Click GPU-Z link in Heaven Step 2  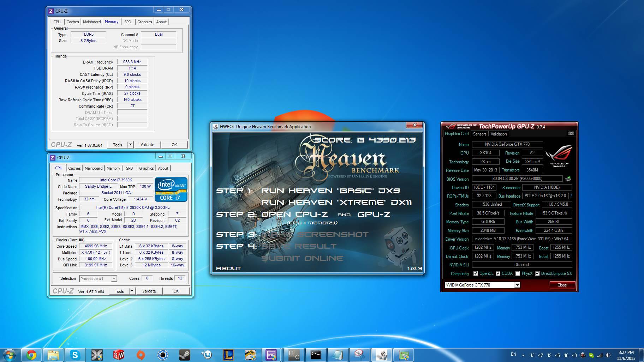coord(374,214)
